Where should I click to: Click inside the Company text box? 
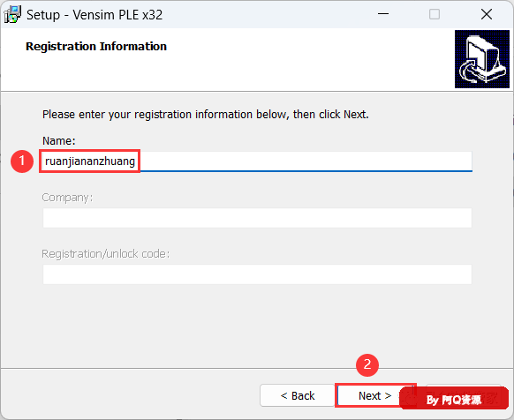pos(257,218)
